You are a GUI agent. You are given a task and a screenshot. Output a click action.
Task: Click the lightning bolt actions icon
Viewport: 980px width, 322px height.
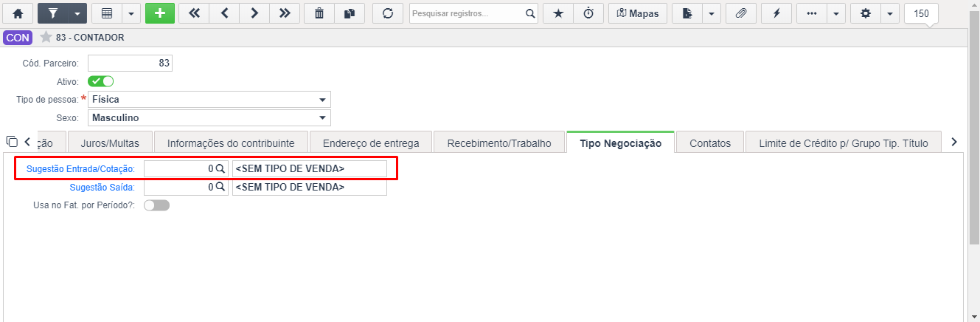coord(776,13)
